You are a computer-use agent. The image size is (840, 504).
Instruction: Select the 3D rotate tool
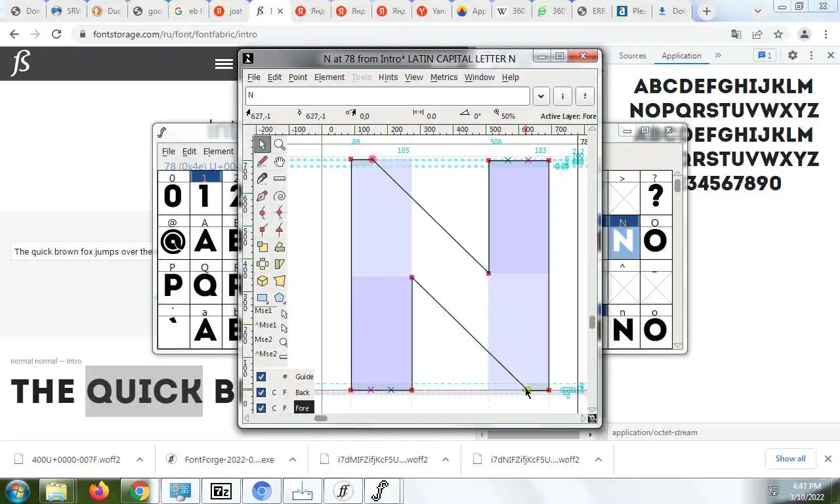[x=262, y=281]
